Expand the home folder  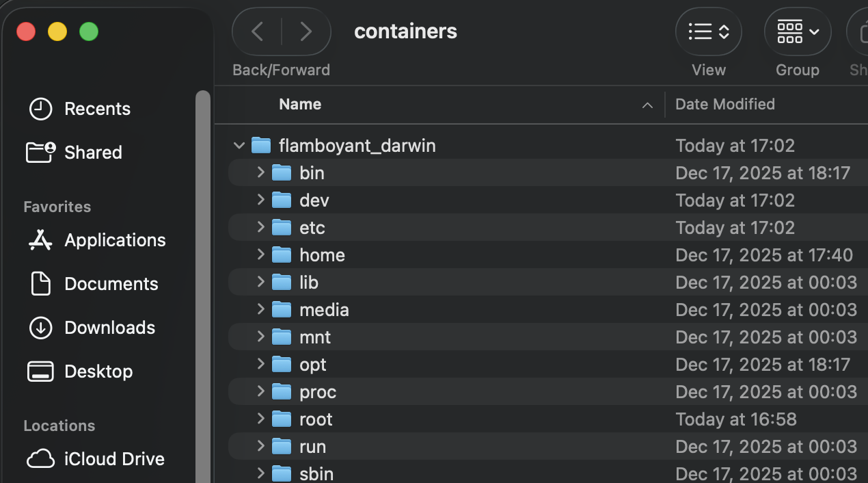pyautogui.click(x=260, y=254)
